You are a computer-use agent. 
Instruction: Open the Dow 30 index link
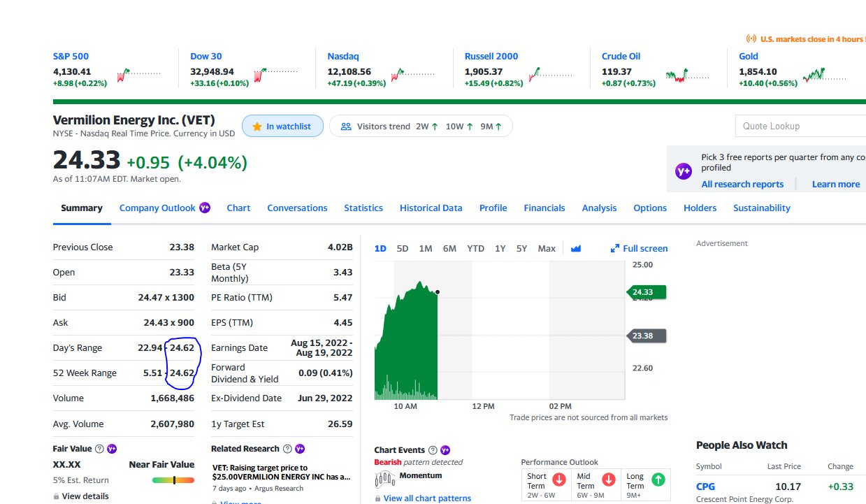tap(206, 56)
